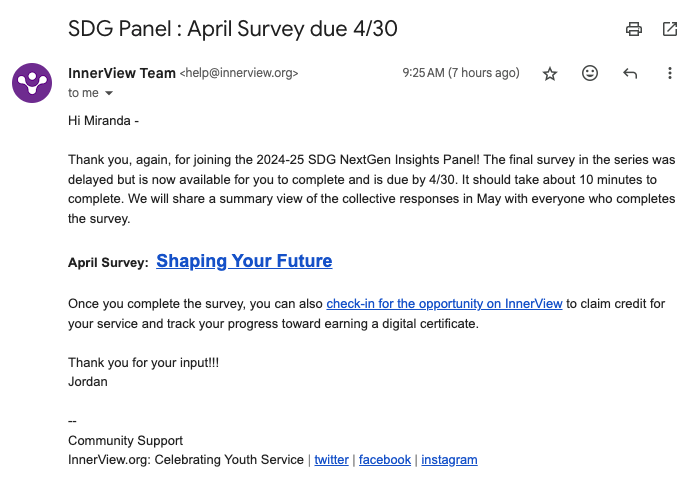Click the sender name InnerView Team
Image resolution: width=695 pixels, height=481 pixels.
point(121,73)
